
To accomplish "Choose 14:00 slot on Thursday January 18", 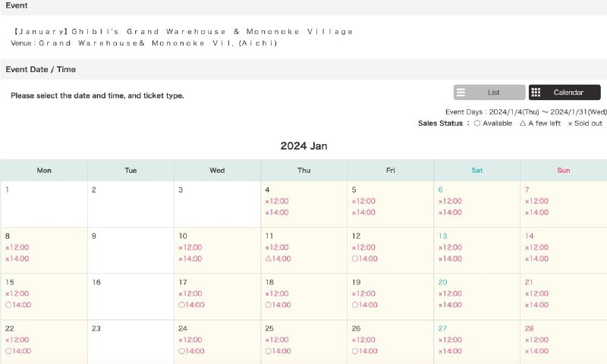I will (278, 305).
